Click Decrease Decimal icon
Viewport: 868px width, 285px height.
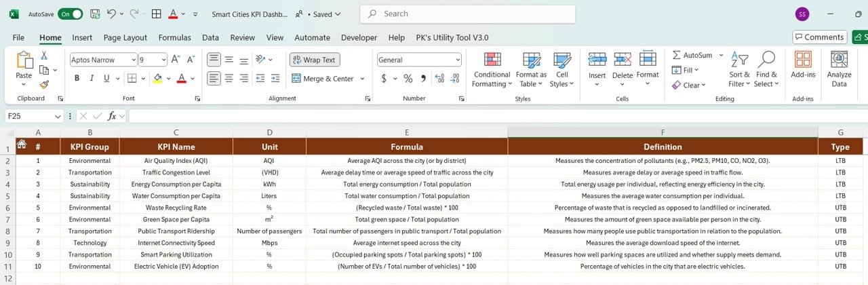point(454,79)
